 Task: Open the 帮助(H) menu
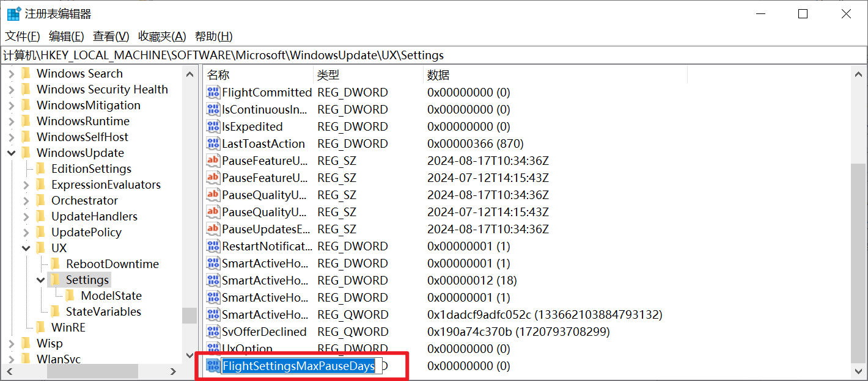[x=213, y=36]
